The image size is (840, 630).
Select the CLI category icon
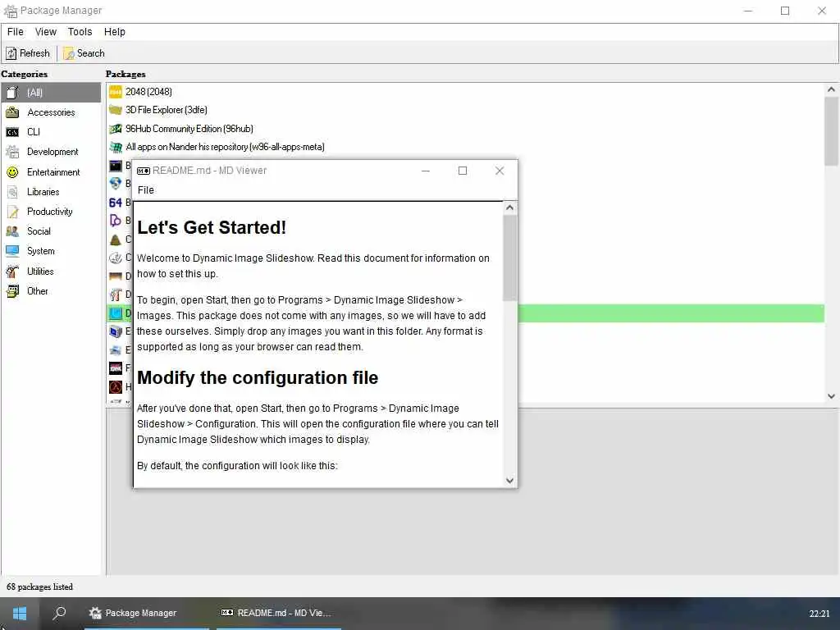click(12, 132)
